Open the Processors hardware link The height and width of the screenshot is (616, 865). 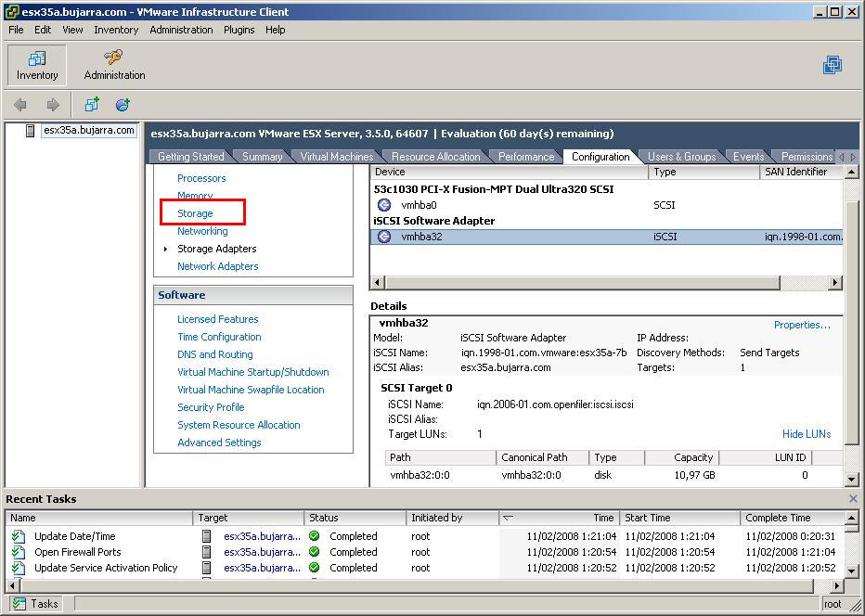(201, 178)
